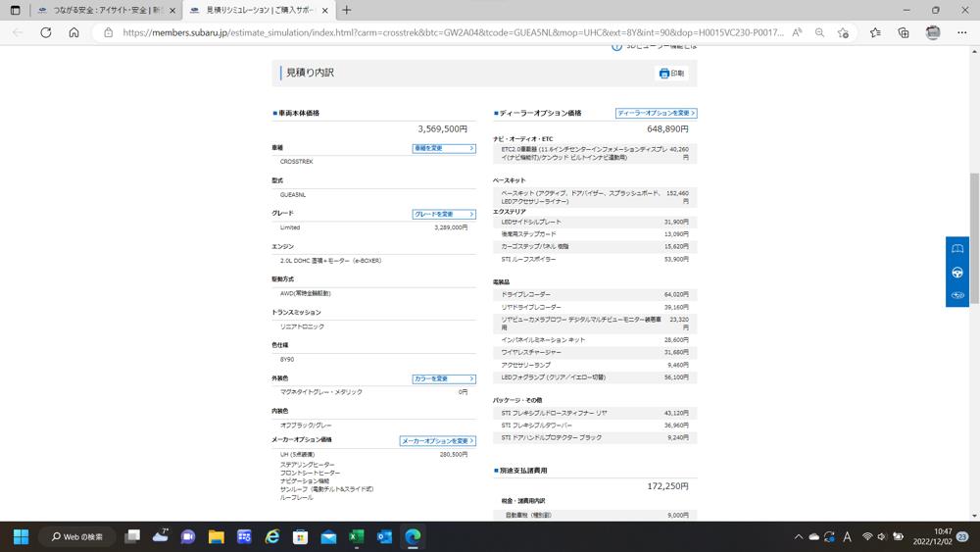Click the メーカーオプションを変更 button

tap(437, 441)
